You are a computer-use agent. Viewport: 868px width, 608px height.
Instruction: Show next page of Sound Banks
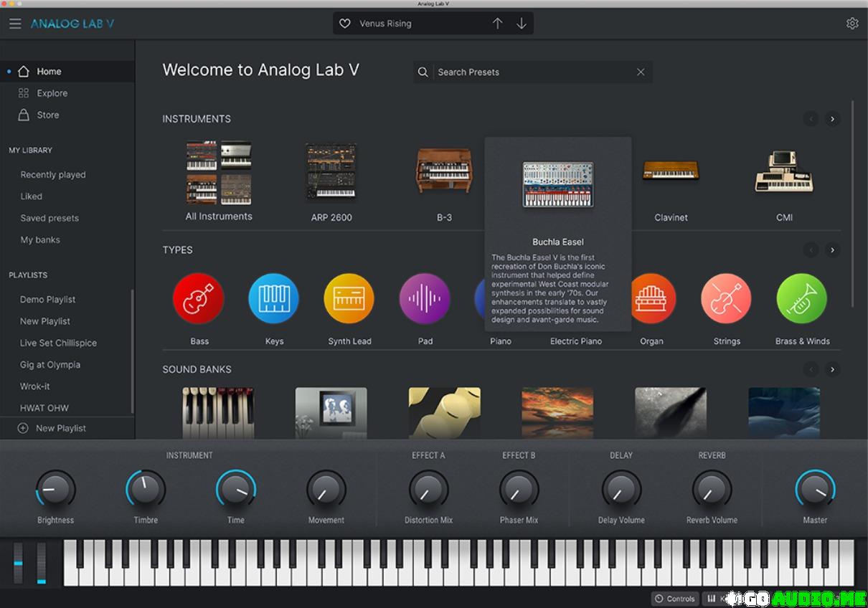(832, 369)
